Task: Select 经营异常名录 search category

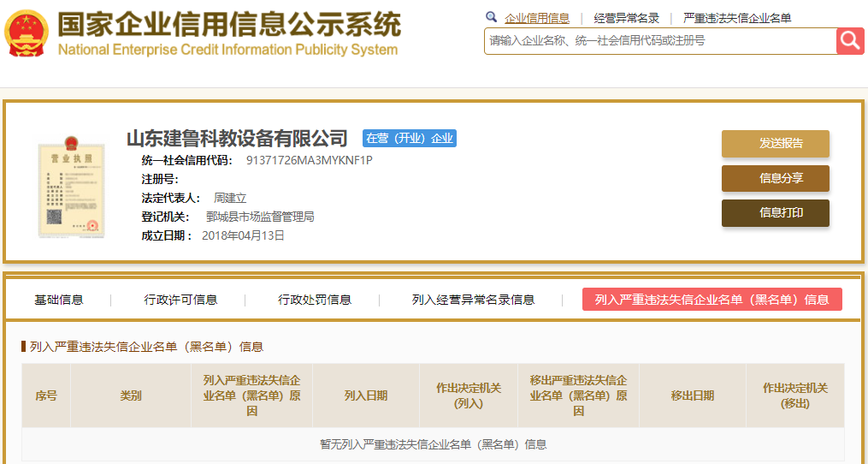Action: pyautogui.click(x=627, y=18)
